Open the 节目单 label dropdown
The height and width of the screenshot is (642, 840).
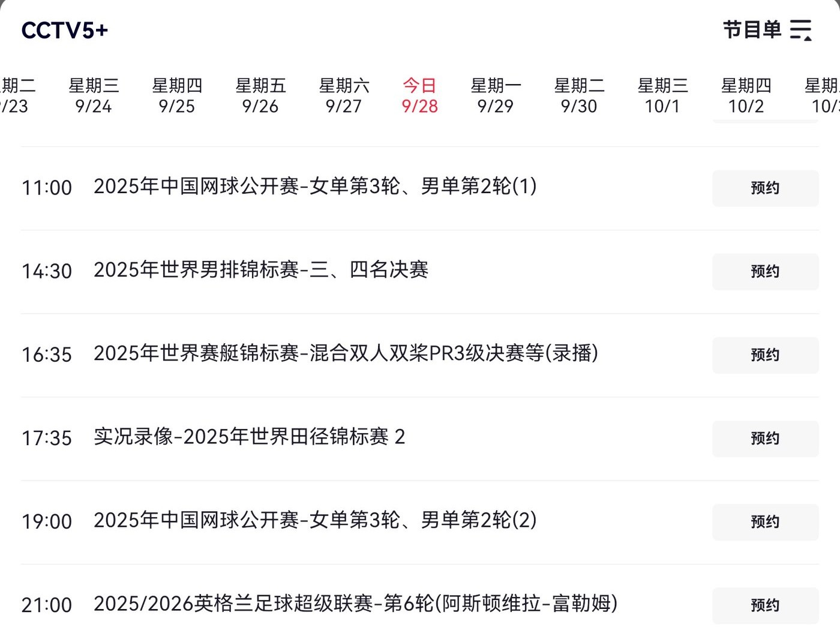coord(752,30)
